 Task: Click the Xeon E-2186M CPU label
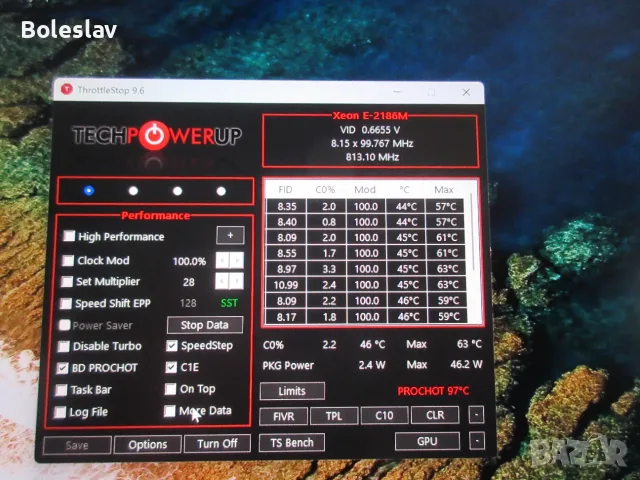[370, 116]
